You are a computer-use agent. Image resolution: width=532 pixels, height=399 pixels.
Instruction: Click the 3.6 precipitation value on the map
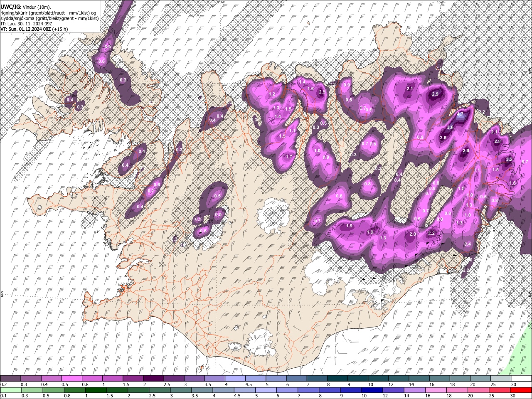(x=450, y=127)
